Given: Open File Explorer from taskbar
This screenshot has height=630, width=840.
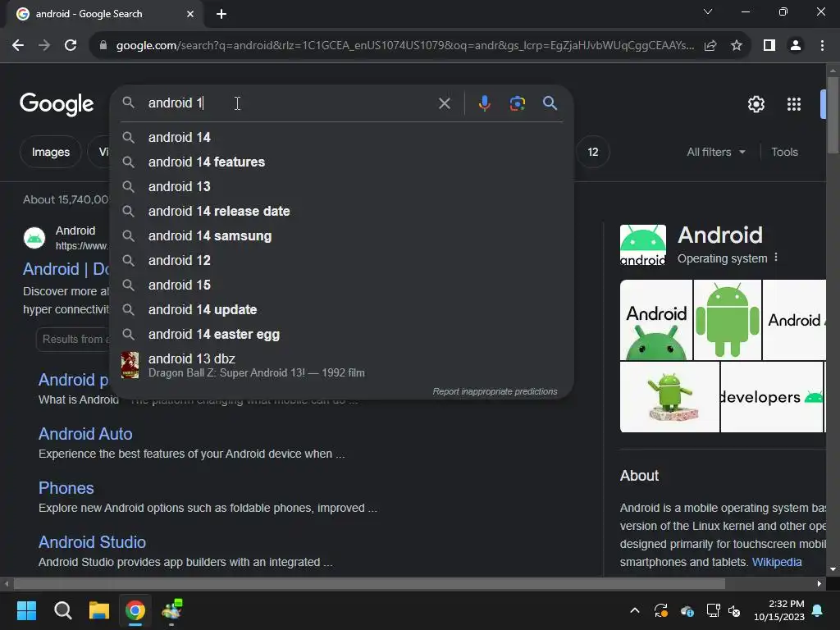Looking at the screenshot, I should coord(98,610).
